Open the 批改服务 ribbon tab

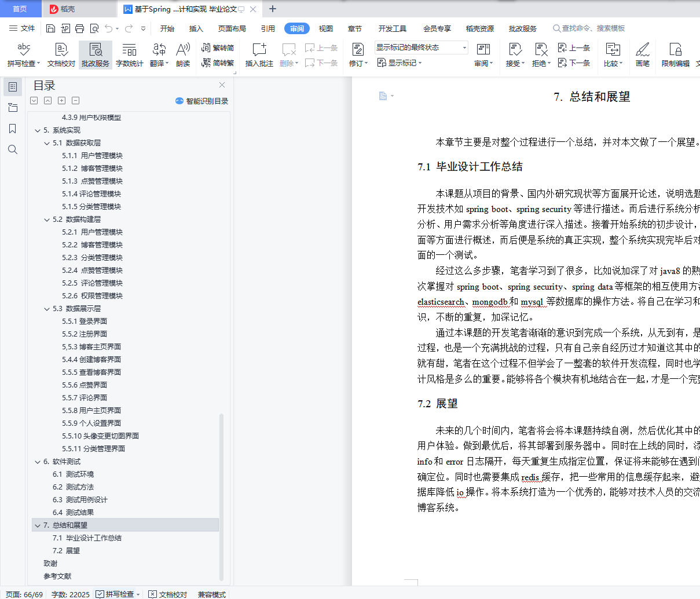click(523, 28)
